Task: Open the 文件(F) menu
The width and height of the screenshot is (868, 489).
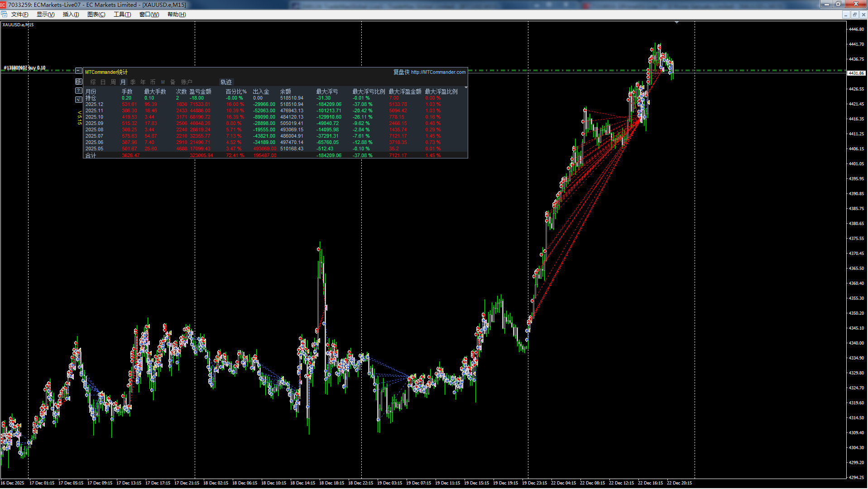Action: pos(19,14)
